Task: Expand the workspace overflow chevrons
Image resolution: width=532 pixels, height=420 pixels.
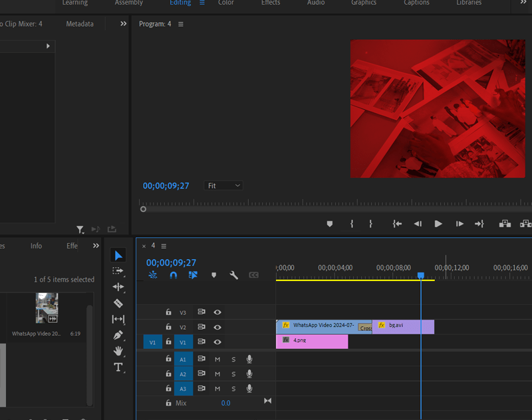Action: click(x=523, y=3)
